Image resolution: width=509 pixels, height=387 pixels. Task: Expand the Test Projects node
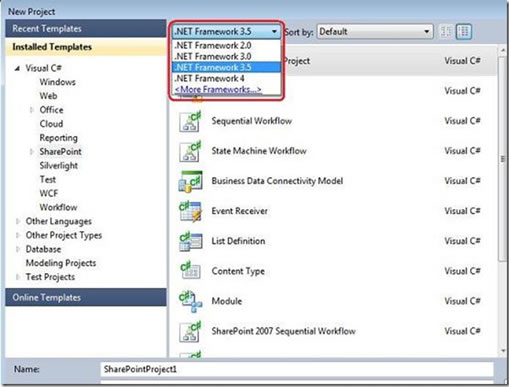pyautogui.click(x=18, y=277)
